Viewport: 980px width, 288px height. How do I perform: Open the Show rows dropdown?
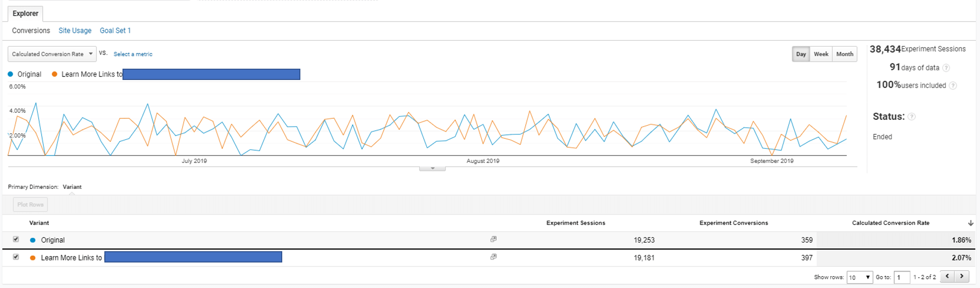pos(860,278)
